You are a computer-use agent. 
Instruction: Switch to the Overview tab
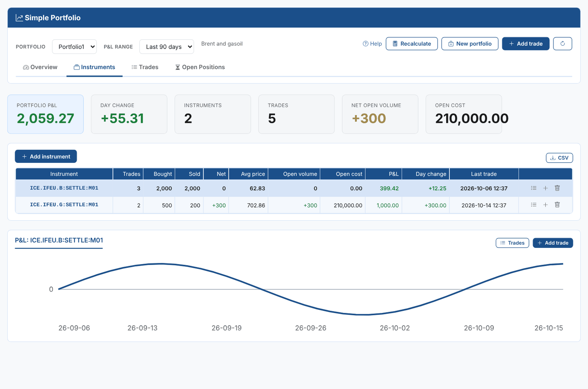tap(40, 67)
